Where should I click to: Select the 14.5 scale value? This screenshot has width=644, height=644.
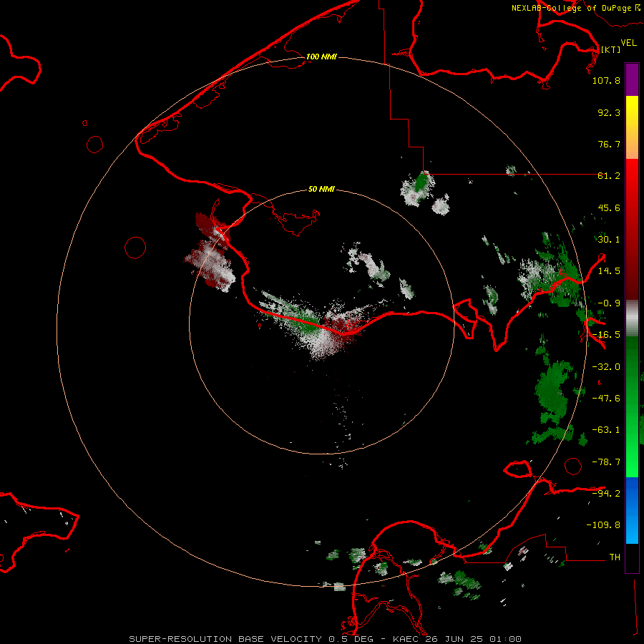click(609, 271)
